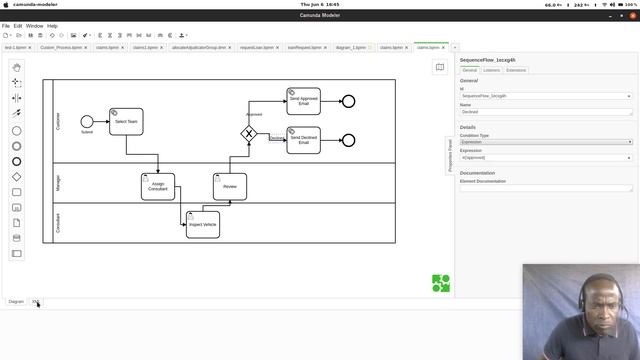640x360 pixels.
Task: Pick the end event shape from palette
Action: pyautogui.click(x=16, y=162)
